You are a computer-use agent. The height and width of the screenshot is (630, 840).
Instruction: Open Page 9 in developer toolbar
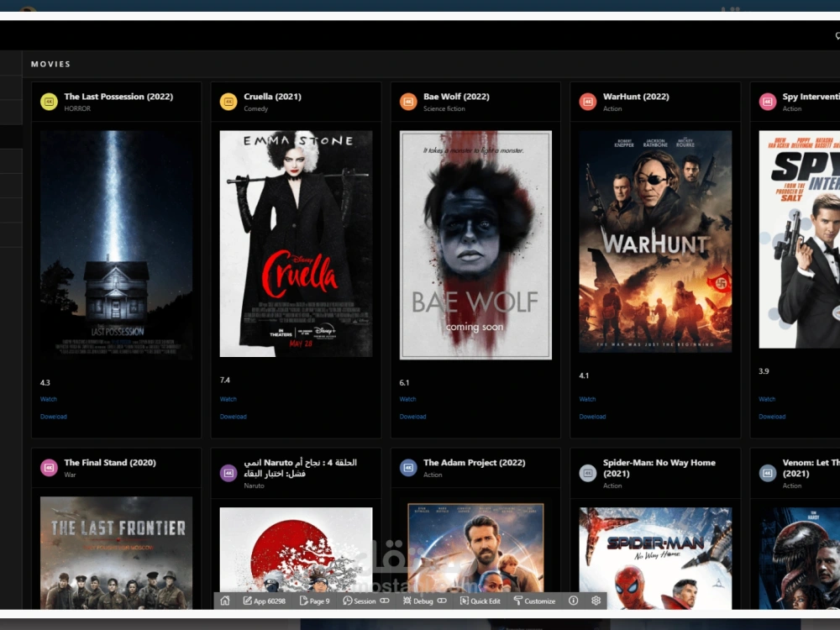point(314,601)
